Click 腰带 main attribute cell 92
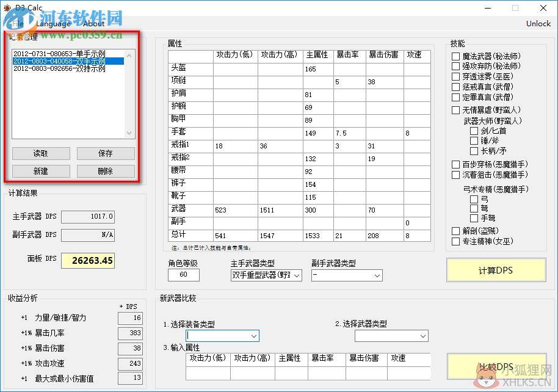The height and width of the screenshot is (392, 558). (318, 172)
